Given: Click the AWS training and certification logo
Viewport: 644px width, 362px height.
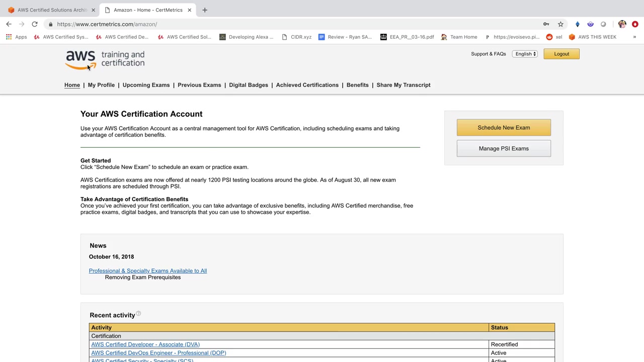Looking at the screenshot, I should pyautogui.click(x=105, y=59).
